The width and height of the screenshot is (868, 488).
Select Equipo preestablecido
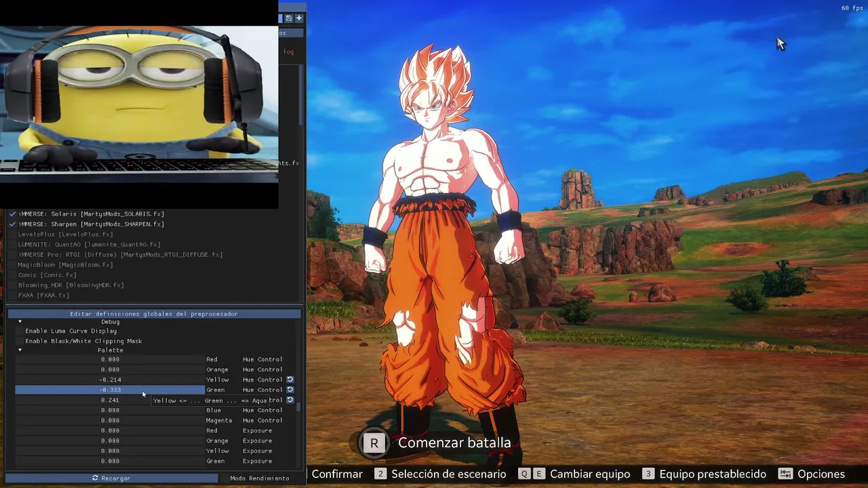[713, 474]
